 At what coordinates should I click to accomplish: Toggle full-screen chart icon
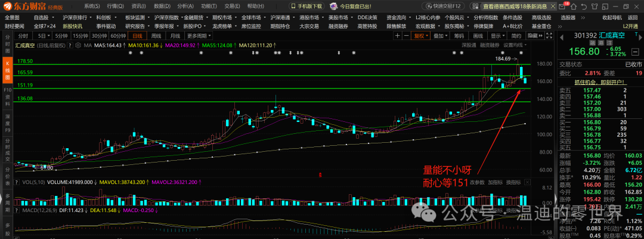(549, 36)
